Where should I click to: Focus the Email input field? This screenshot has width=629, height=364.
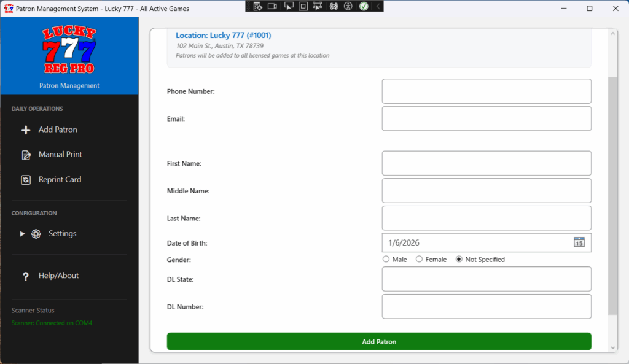point(486,118)
